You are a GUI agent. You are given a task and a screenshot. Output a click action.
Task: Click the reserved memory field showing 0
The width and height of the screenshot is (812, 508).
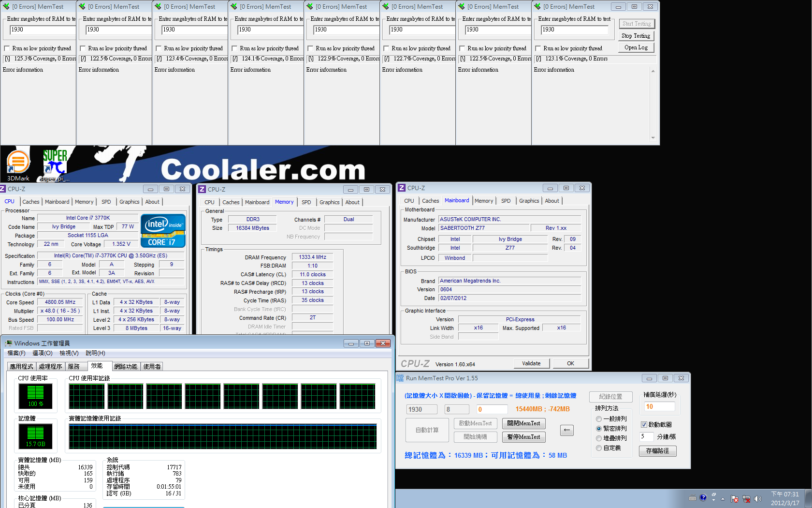pos(492,409)
